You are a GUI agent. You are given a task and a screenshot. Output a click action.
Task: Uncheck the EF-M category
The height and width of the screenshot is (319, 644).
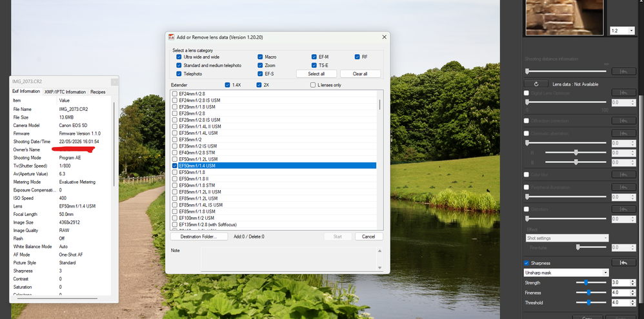click(314, 57)
